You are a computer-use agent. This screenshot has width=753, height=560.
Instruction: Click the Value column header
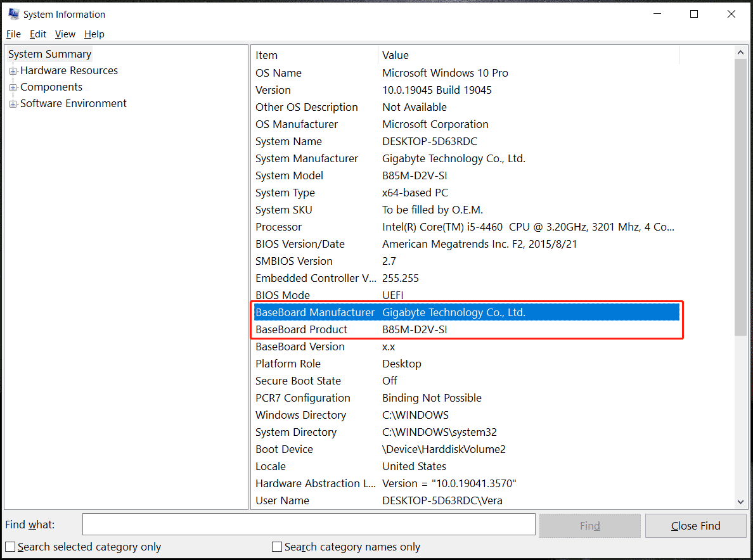click(529, 55)
